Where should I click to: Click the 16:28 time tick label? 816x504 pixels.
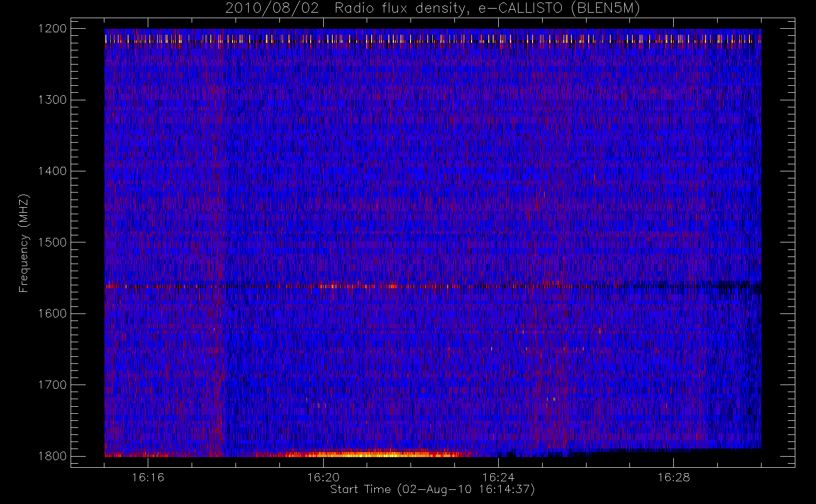click(x=674, y=477)
